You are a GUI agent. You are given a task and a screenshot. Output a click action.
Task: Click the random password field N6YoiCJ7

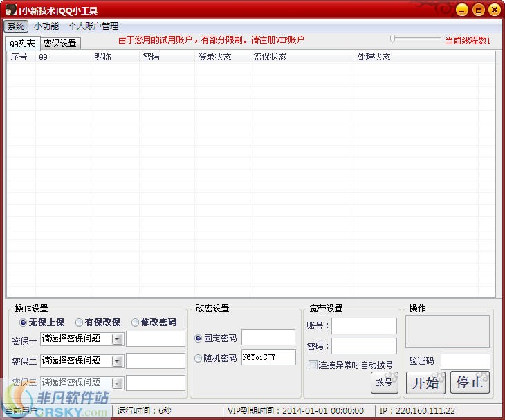click(268, 358)
